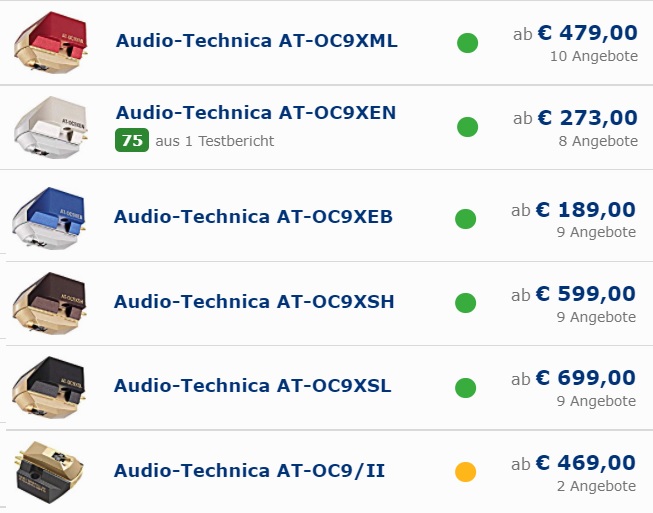Click the green availability dot for AT-OC9XSH
The height and width of the screenshot is (513, 653).
click(x=466, y=303)
